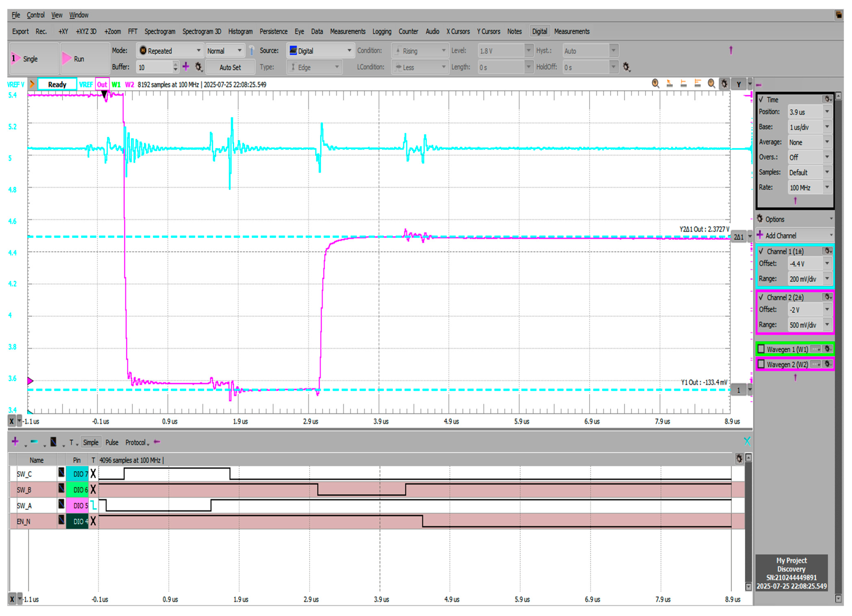Click purple plus in digital channels toolbar

(15, 441)
